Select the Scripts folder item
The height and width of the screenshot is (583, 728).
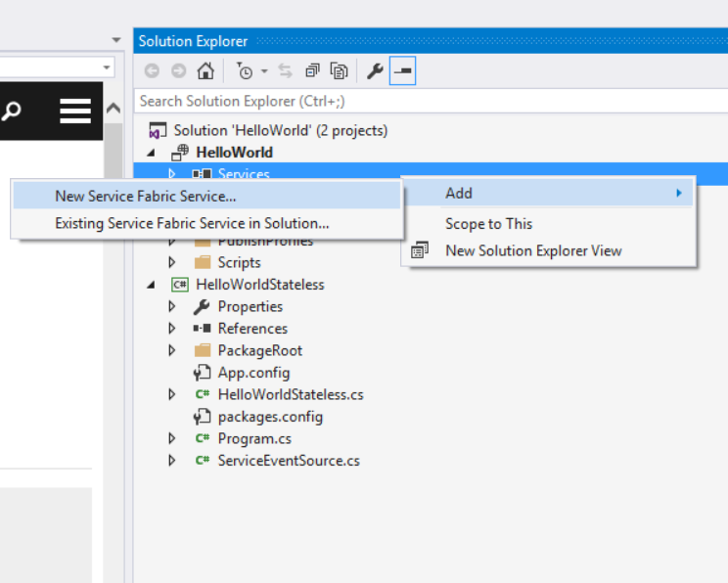pos(239,263)
